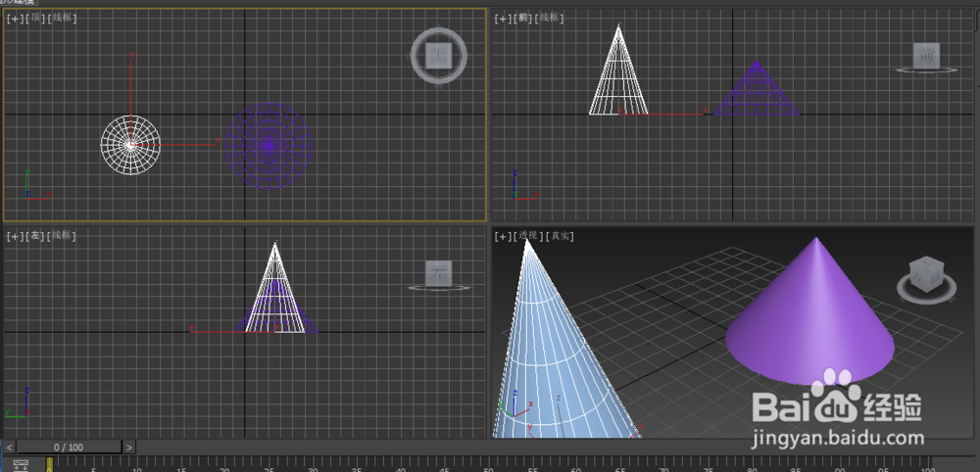Select the white cone in Top viewport
This screenshot has width=980, height=472.
tap(130, 145)
